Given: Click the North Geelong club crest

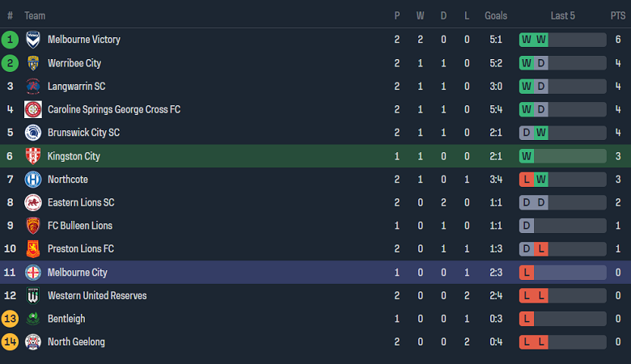Looking at the screenshot, I should 33,342.
